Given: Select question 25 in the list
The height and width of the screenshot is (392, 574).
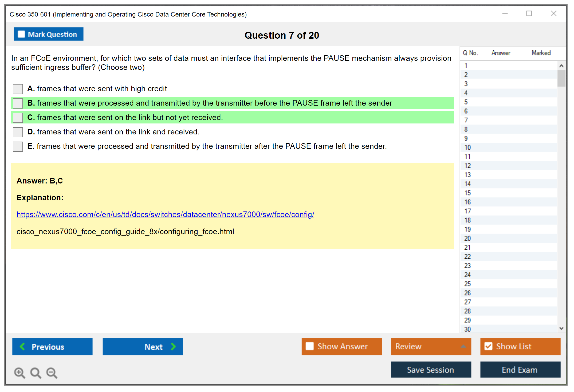Looking at the screenshot, I should pos(468,284).
